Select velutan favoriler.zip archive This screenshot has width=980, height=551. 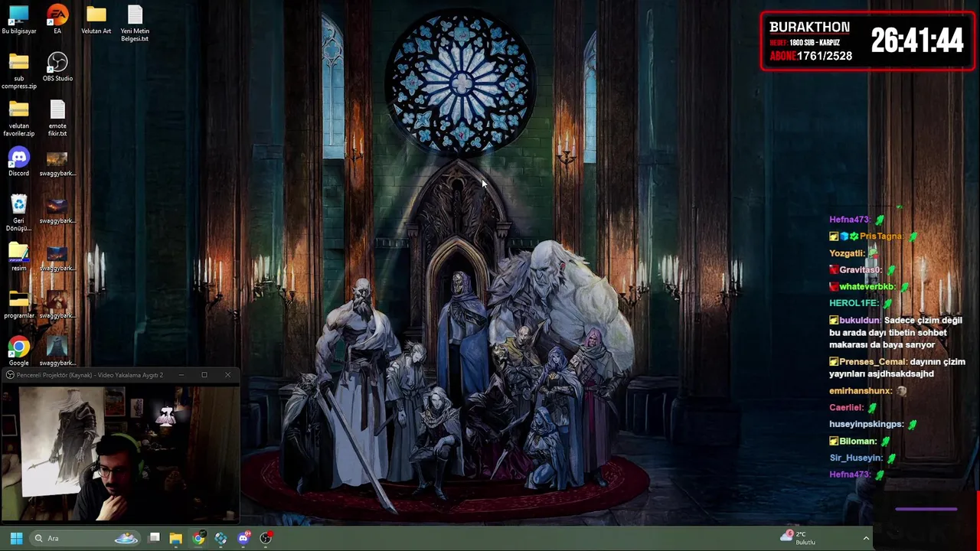18,119
